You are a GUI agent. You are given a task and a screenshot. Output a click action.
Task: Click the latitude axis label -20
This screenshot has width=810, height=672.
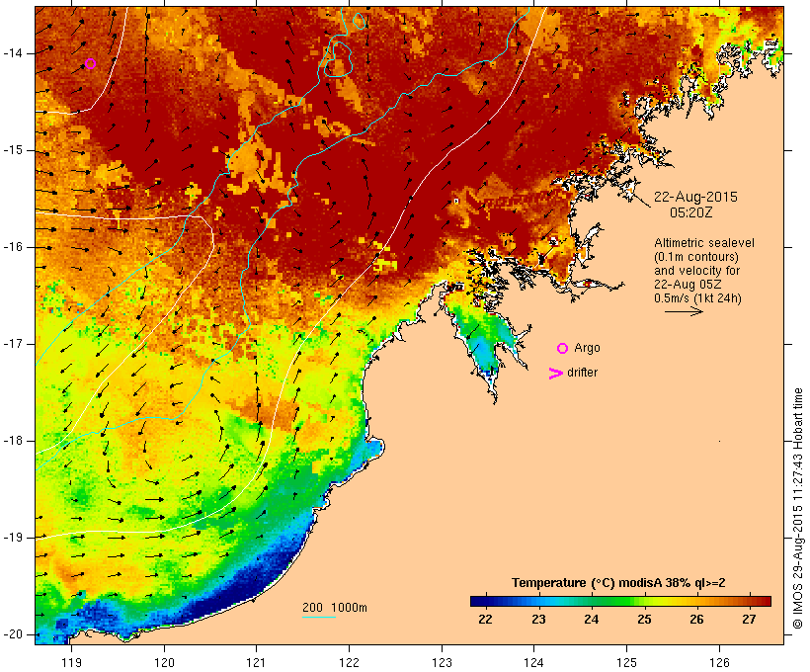12,634
